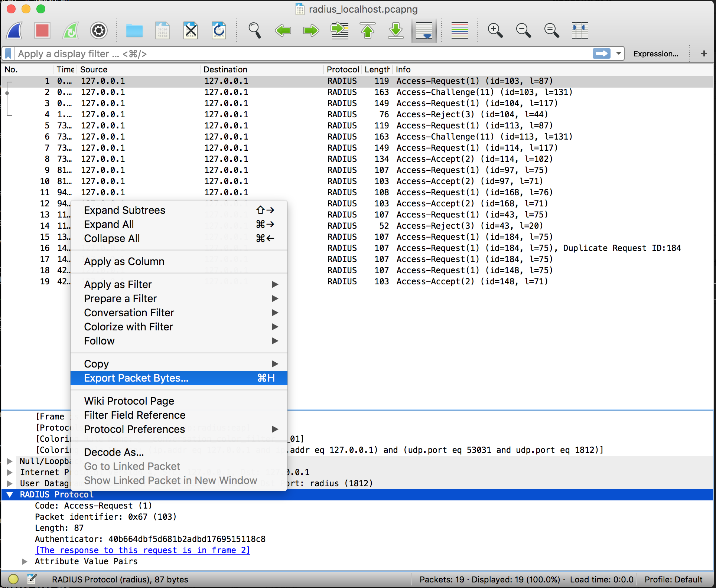Reset text to normal size

[x=552, y=30]
